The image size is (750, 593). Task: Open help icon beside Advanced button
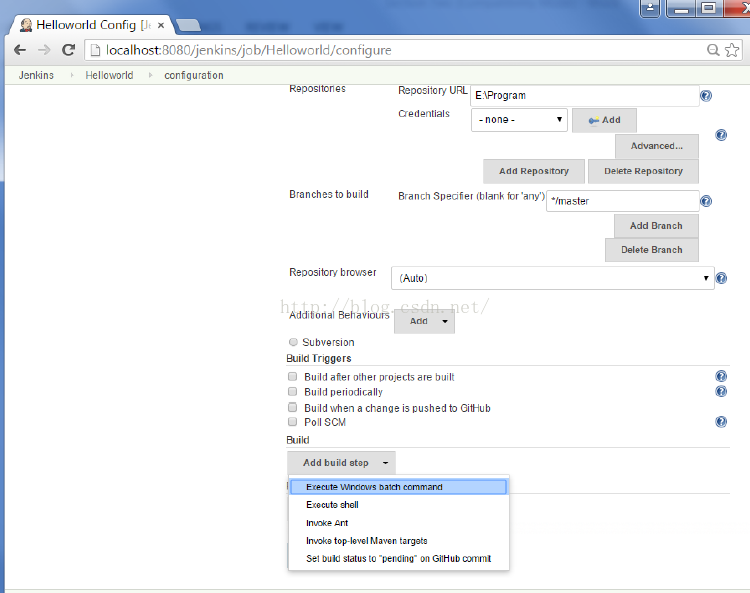(721, 135)
